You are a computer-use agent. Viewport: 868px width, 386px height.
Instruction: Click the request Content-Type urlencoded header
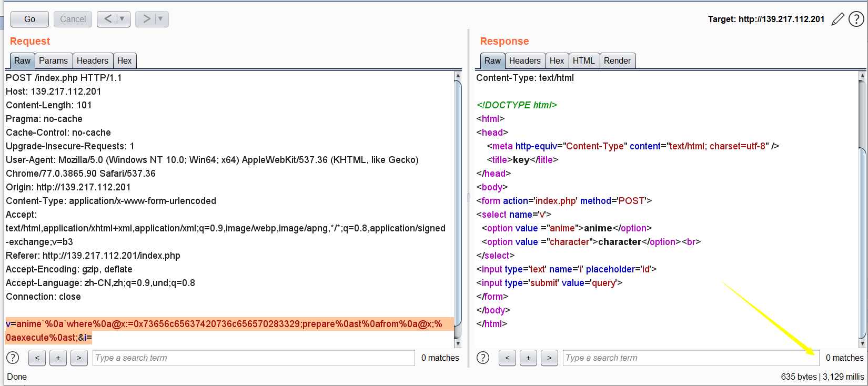[x=111, y=201]
